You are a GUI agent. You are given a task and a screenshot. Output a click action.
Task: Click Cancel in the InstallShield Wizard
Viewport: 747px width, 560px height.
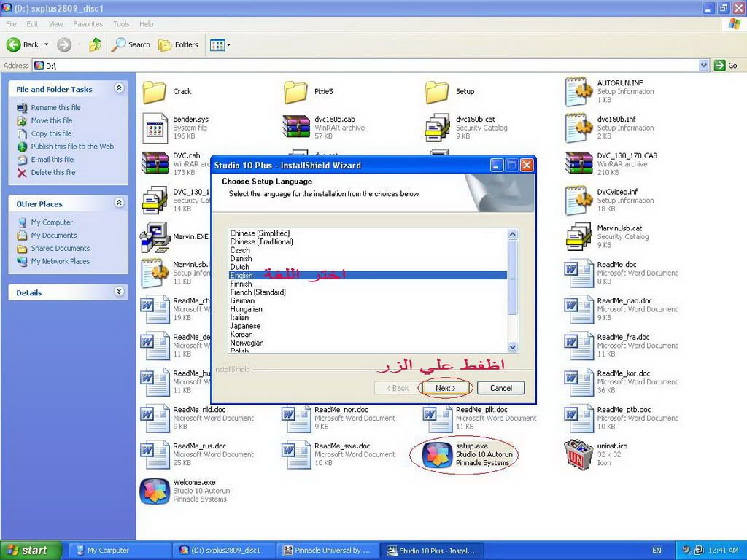coord(500,388)
